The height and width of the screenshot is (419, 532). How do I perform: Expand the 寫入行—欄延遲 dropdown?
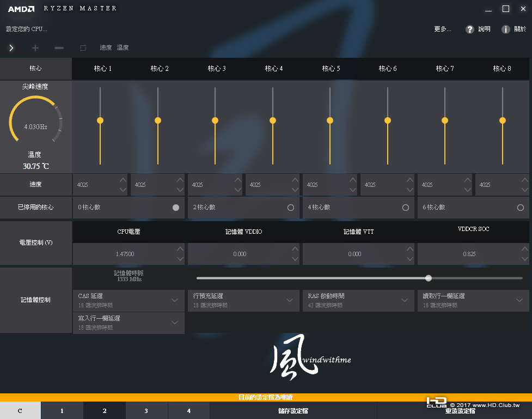[x=129, y=323]
